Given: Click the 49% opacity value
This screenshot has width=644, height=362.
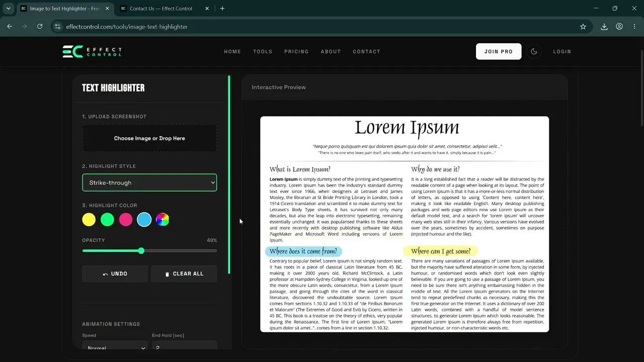Looking at the screenshot, I should [x=212, y=240].
